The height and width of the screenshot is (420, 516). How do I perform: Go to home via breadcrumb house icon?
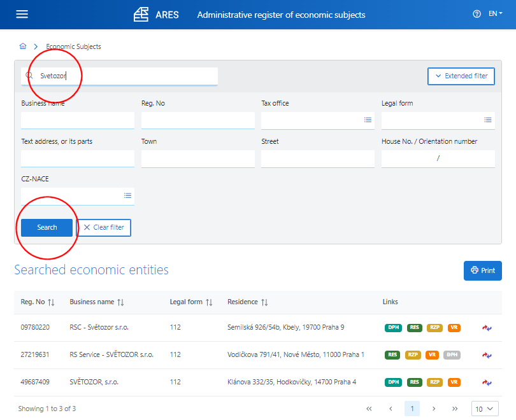coord(23,46)
